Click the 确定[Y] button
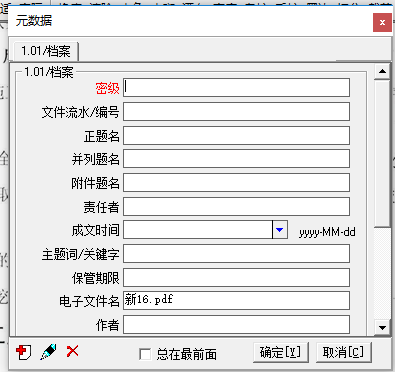The width and height of the screenshot is (395, 372). [280, 352]
